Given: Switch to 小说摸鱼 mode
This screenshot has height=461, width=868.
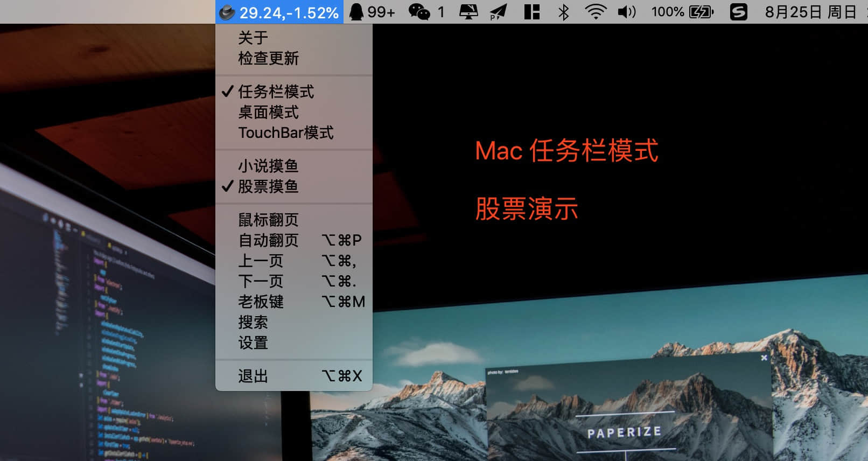Looking at the screenshot, I should click(294, 166).
